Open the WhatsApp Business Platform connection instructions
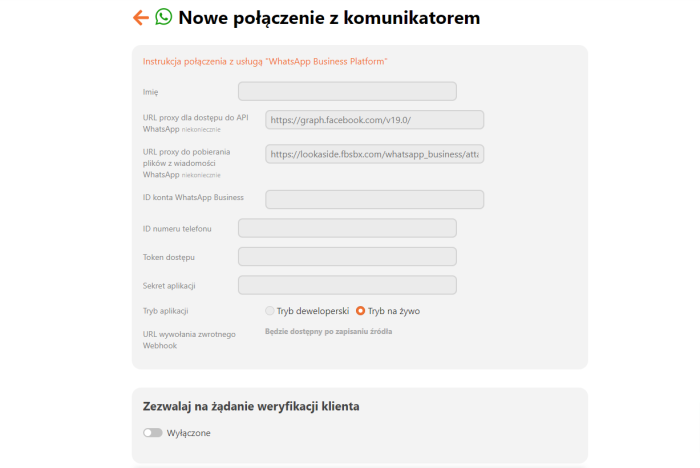The image size is (700, 468). coord(265,62)
